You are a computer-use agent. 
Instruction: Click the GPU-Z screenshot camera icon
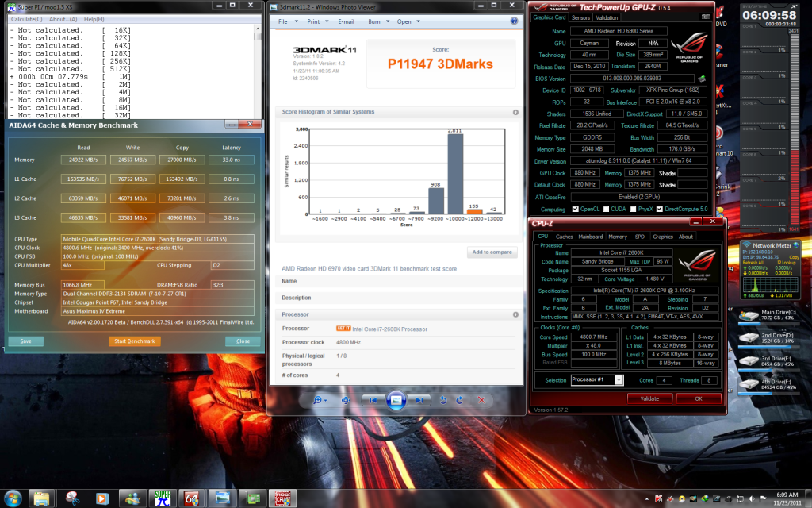point(705,17)
